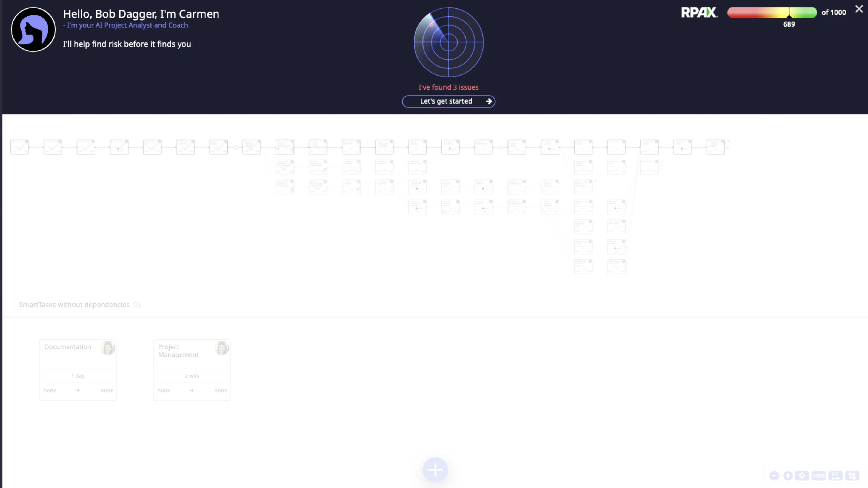This screenshot has height=488, width=868.
Task: Click the radar scan graphic
Action: click(x=449, y=42)
